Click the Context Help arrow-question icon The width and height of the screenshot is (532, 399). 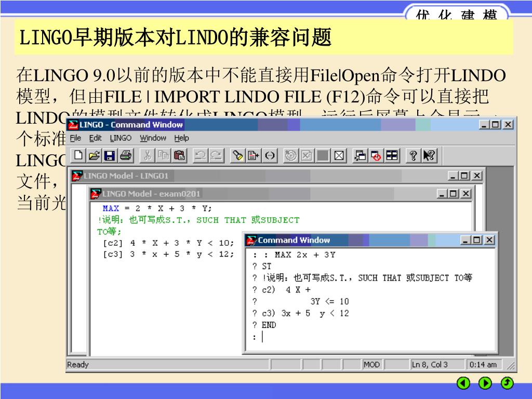coord(429,156)
